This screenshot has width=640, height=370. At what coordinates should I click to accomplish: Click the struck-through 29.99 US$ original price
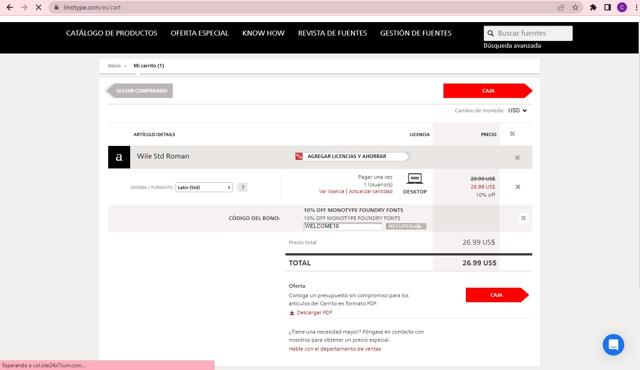point(482,179)
